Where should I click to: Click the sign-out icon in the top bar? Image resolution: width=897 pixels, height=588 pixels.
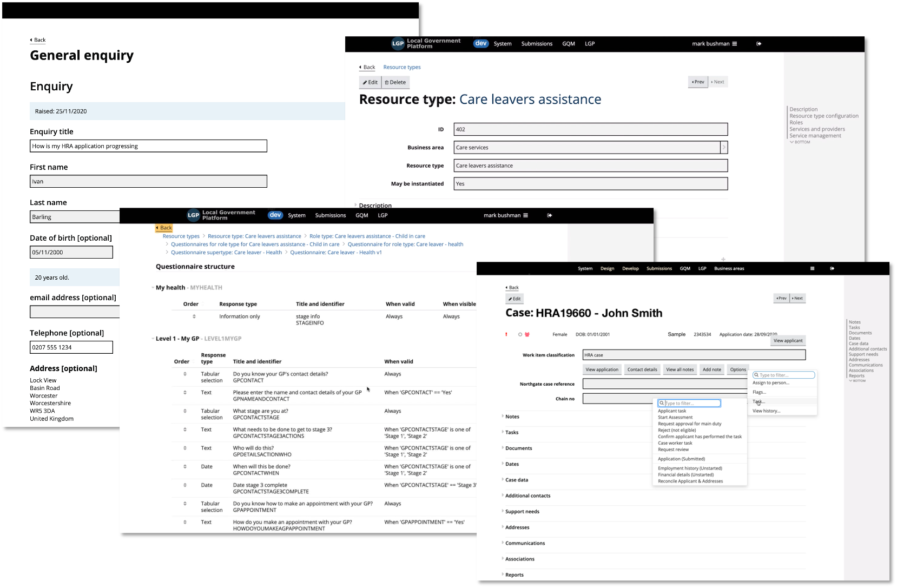click(759, 43)
